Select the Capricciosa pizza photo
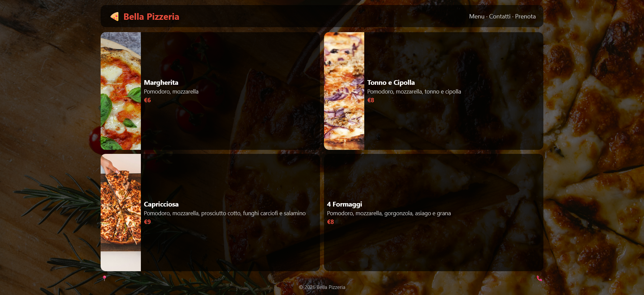Image resolution: width=644 pixels, height=295 pixels. point(121,213)
